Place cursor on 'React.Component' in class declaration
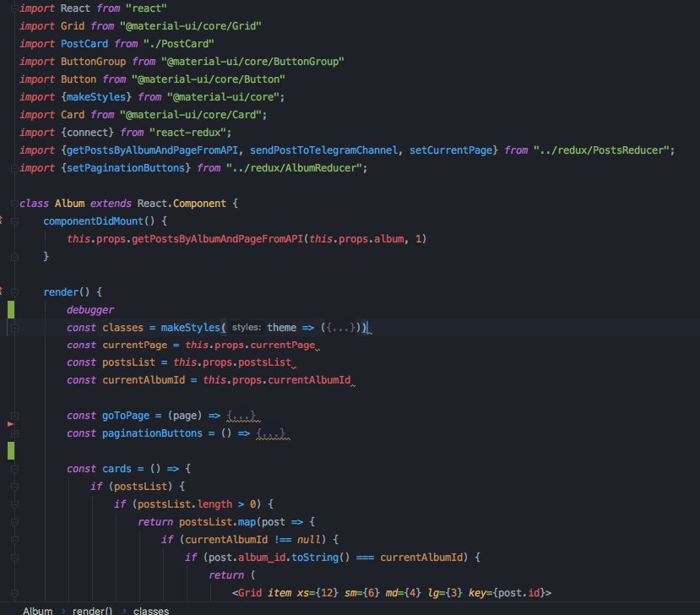Image resolution: width=700 pixels, height=615 pixels. pos(182,204)
